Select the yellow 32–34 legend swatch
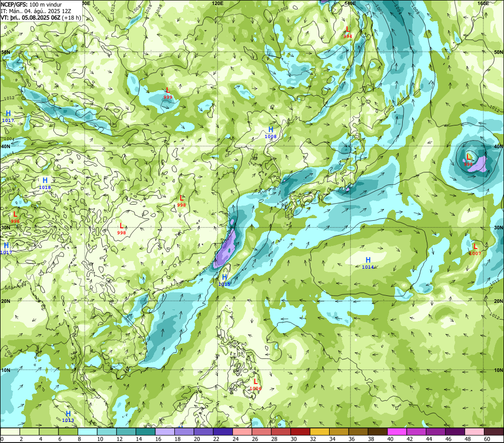 [320, 431]
